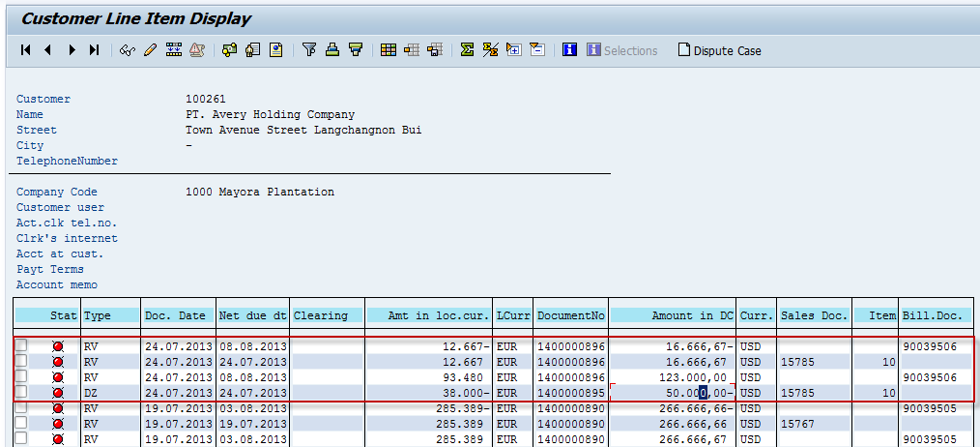Tick checkbox for DZ document 1400000895 row
Viewport: 980px width, 447px height.
point(21,393)
